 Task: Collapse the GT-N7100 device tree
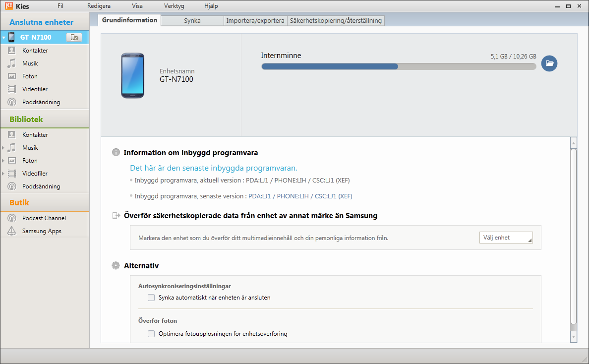pyautogui.click(x=4, y=38)
